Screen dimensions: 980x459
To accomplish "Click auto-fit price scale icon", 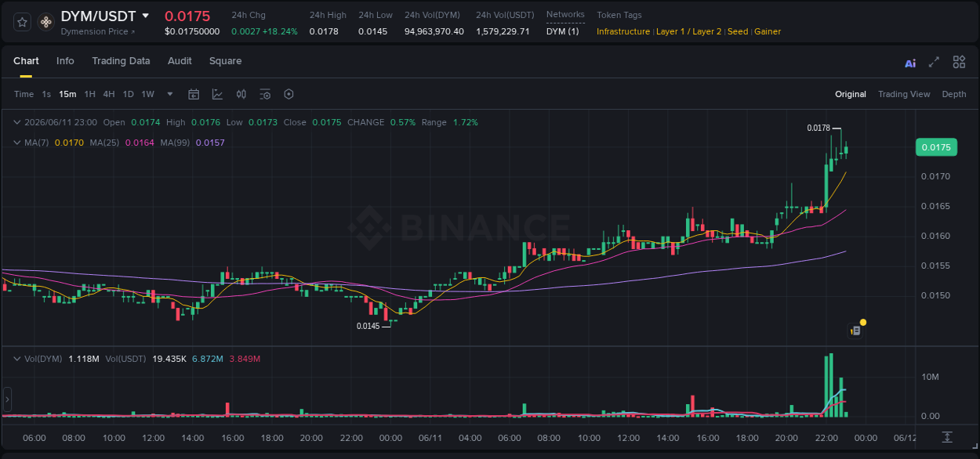I will click(947, 436).
